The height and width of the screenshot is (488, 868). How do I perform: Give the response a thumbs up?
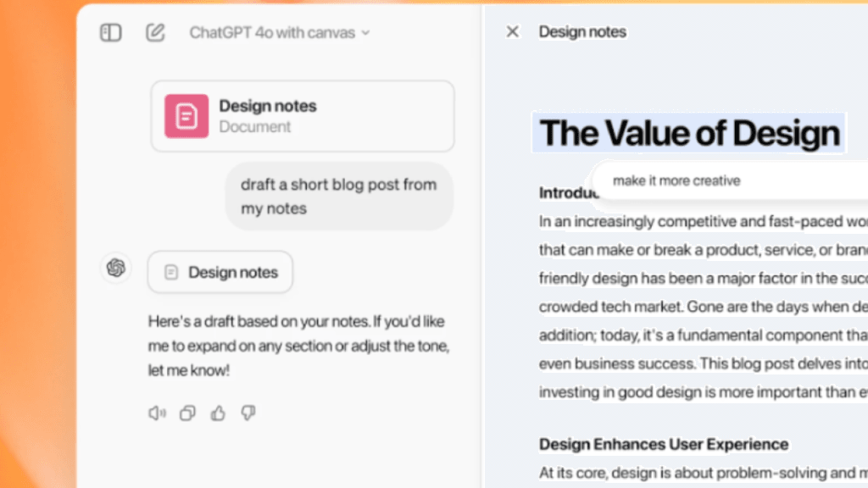point(218,413)
